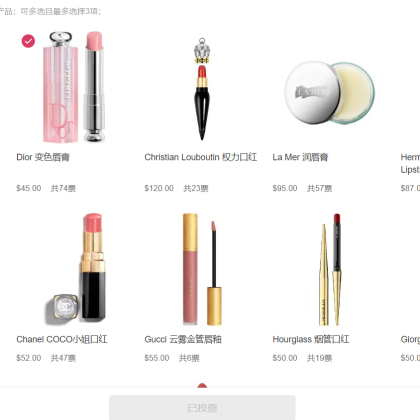Select the La Mer lip balm image
Viewport: 420px width, 420px height.
click(x=330, y=93)
